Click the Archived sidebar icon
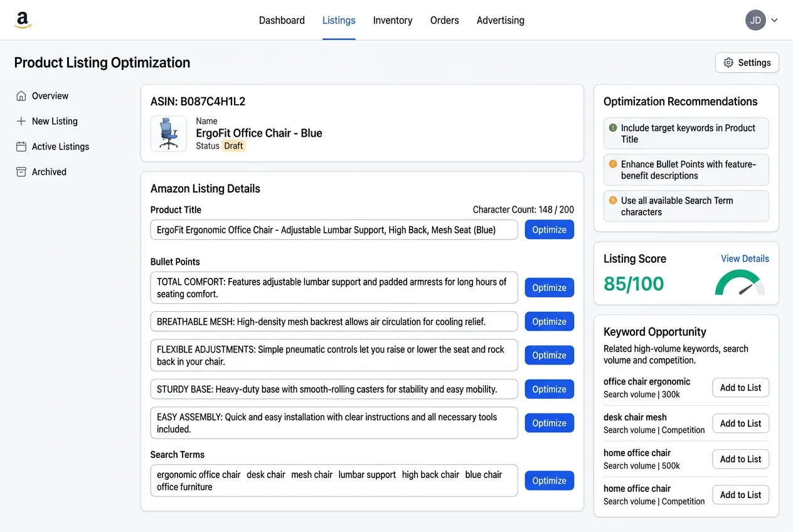The width and height of the screenshot is (793, 532). pos(21,171)
